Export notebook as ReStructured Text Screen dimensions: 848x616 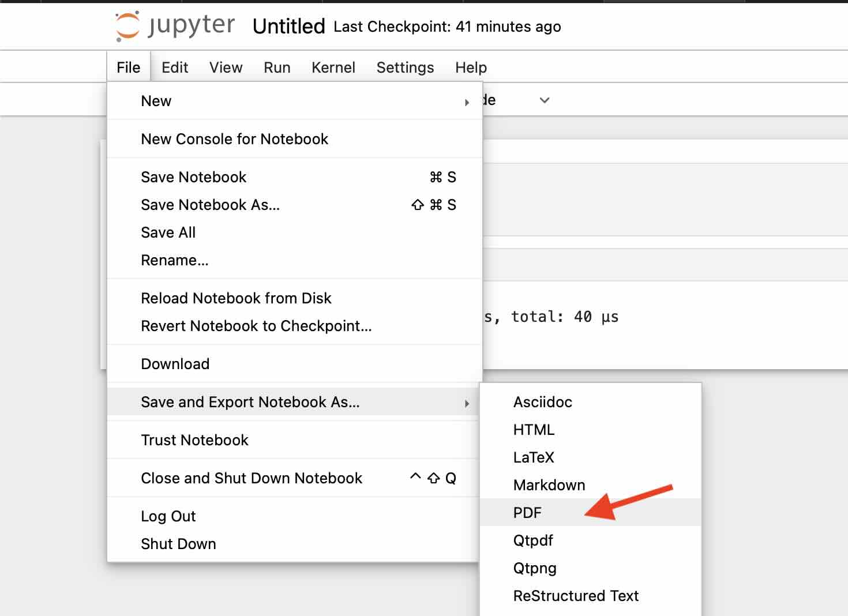pos(576,596)
